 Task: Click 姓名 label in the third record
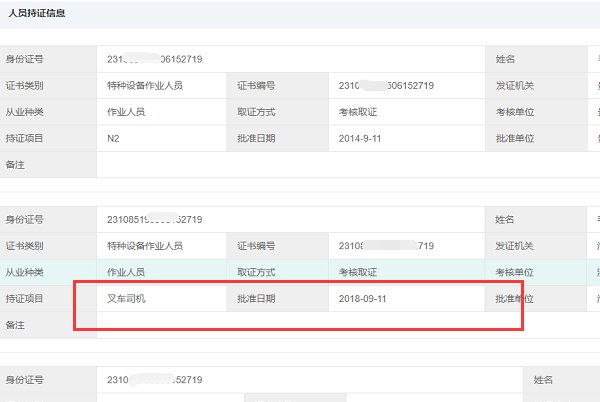pos(543,380)
